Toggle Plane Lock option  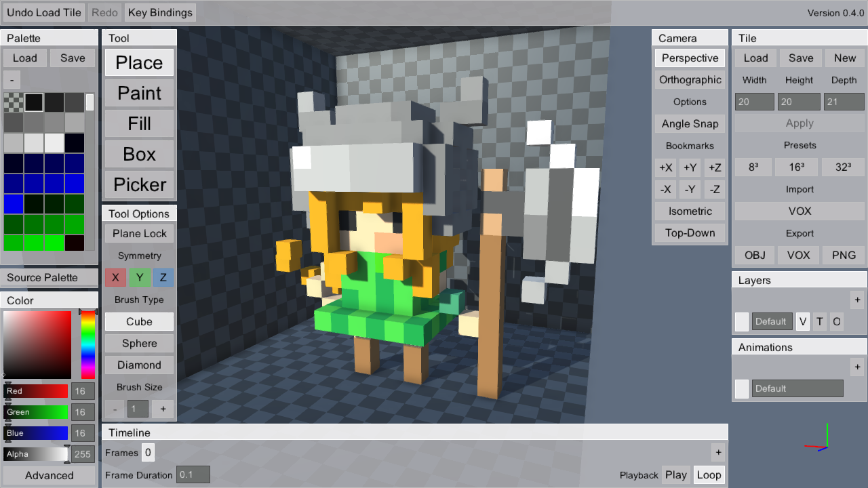[x=139, y=233]
